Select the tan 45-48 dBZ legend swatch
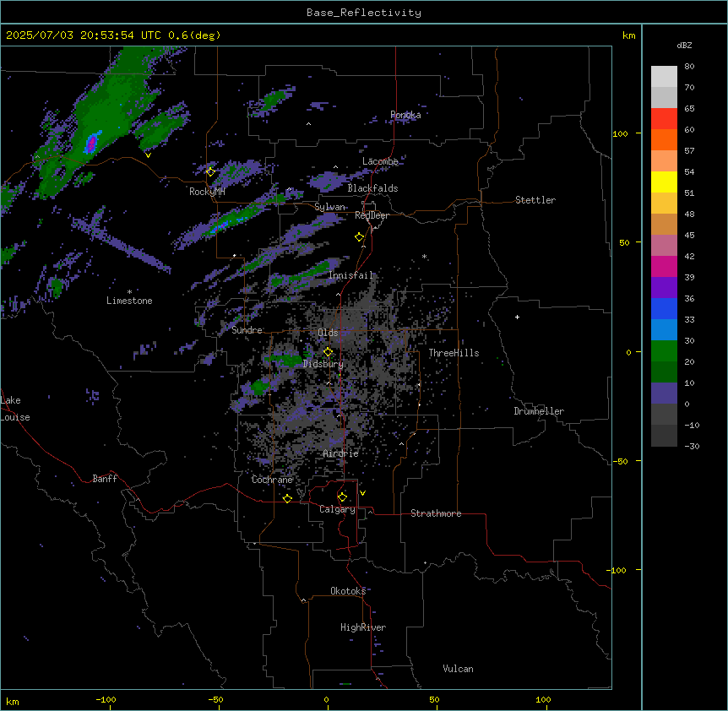 tap(664, 224)
